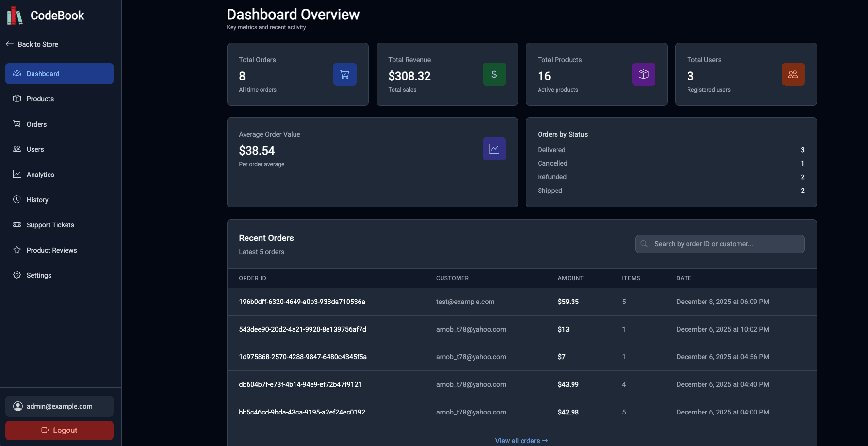Select the Product Reviews star icon
Viewport: 868px width, 446px height.
(x=17, y=250)
